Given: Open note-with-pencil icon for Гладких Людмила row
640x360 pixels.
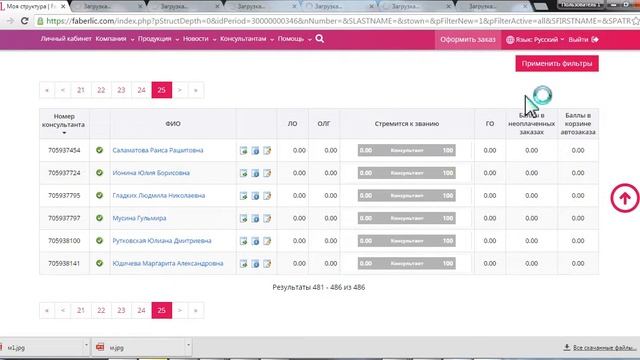Looking at the screenshot, I should tap(267, 196).
